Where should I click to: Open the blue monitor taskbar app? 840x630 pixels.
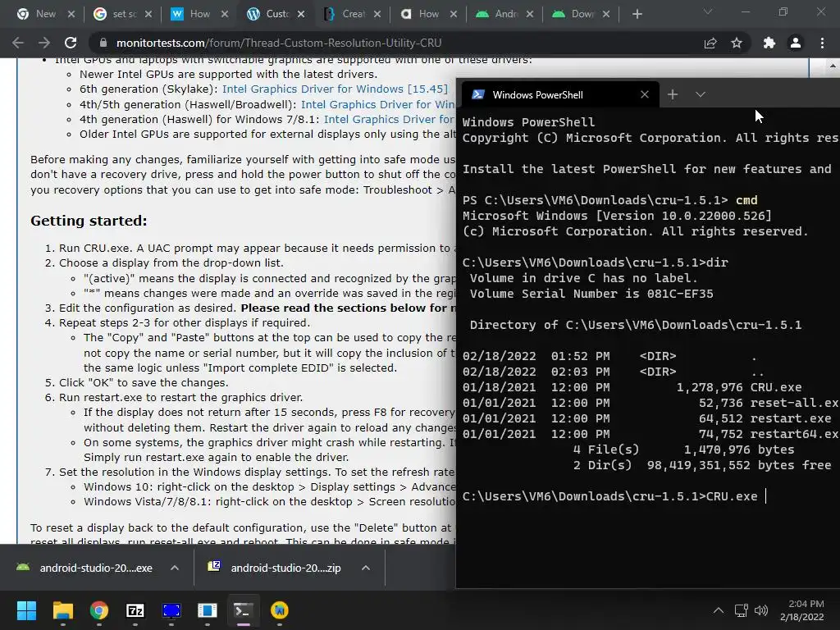click(171, 610)
